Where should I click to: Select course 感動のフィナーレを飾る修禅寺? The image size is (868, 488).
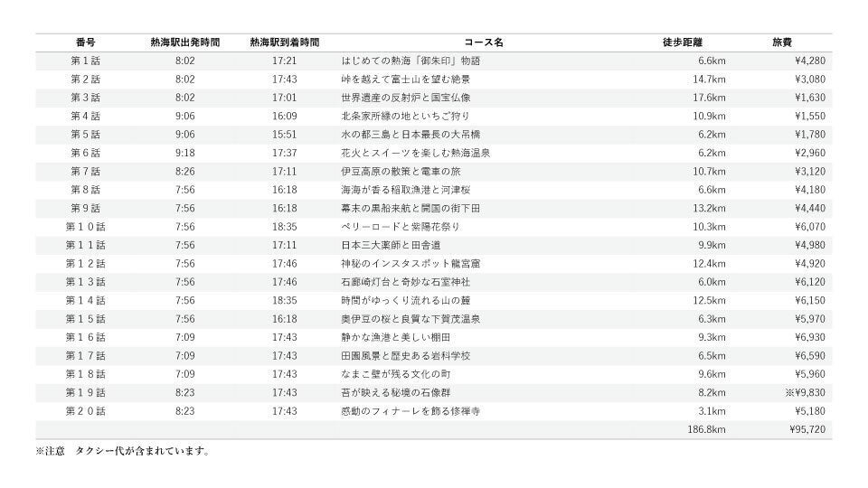(410, 411)
